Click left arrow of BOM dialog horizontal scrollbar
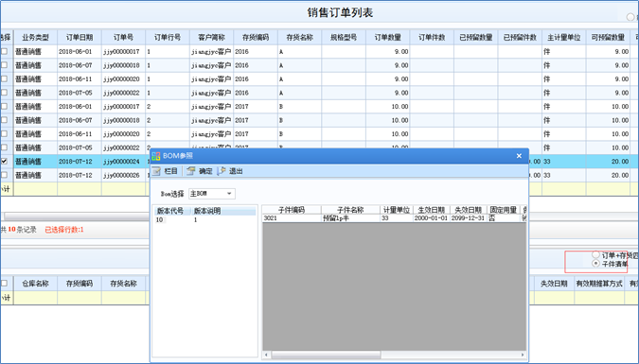The width and height of the screenshot is (639, 364). [x=266, y=355]
